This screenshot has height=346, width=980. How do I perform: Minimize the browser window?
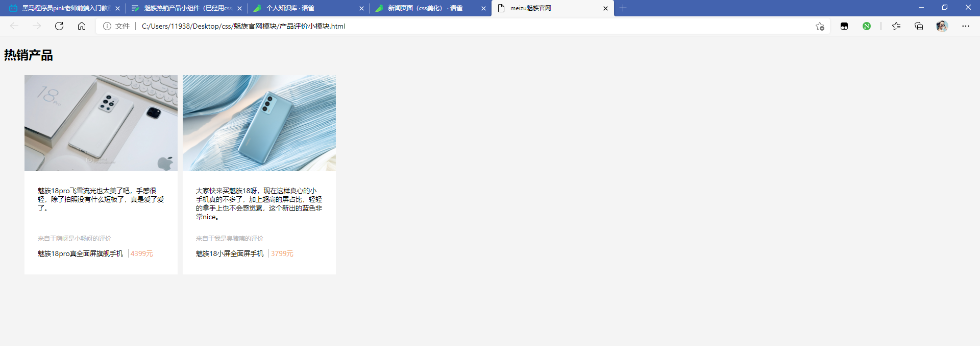click(x=921, y=8)
